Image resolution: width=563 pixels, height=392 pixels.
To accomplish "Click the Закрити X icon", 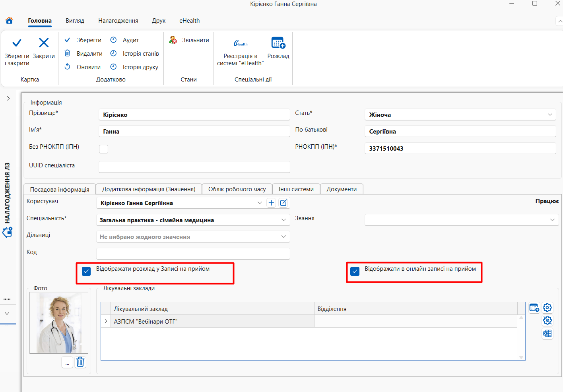I will coord(44,43).
